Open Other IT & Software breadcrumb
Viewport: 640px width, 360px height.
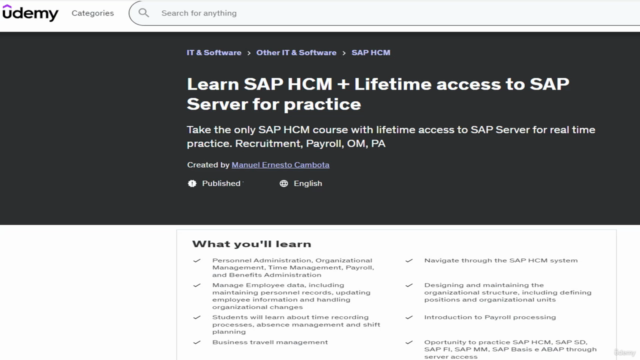[x=296, y=53]
